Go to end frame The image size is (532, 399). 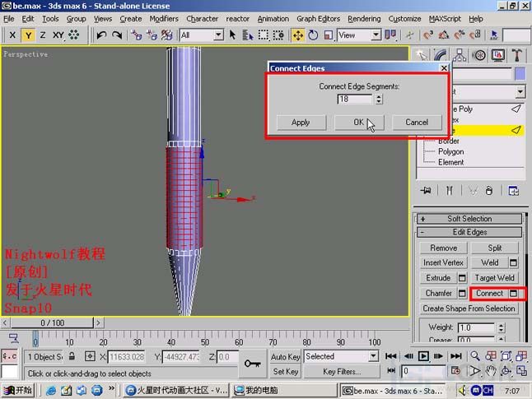[455, 356]
